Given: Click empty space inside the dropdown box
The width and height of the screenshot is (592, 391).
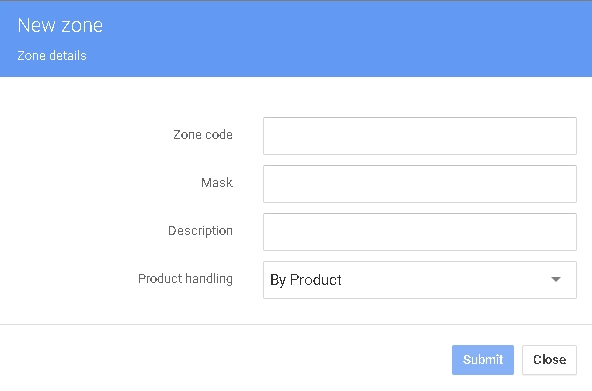Looking at the screenshot, I should 446,280.
